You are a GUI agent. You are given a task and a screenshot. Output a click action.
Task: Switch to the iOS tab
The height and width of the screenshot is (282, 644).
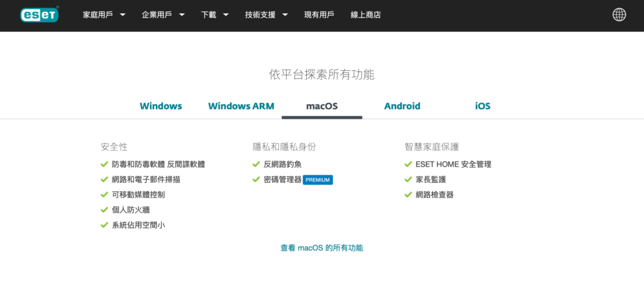click(x=482, y=106)
